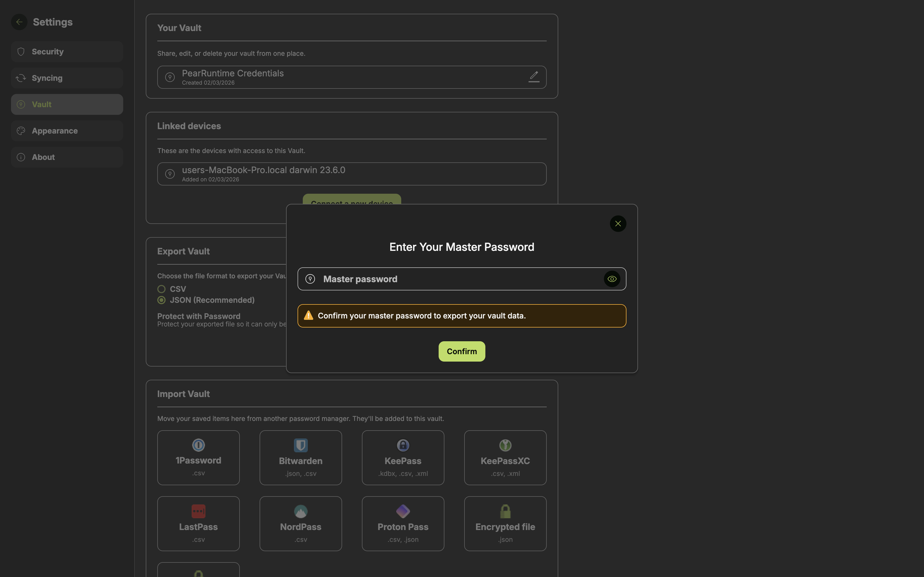Click the Master password input field
924x577 pixels.
coord(439,279)
